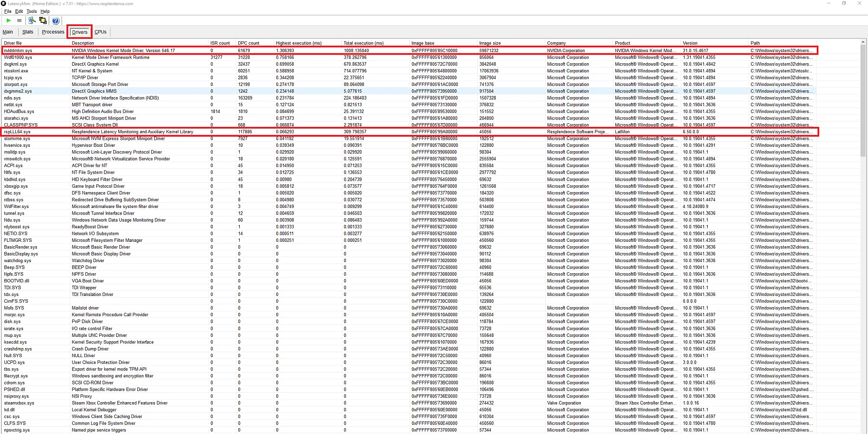
Task: Sort by DPC count column header
Action: (x=248, y=43)
